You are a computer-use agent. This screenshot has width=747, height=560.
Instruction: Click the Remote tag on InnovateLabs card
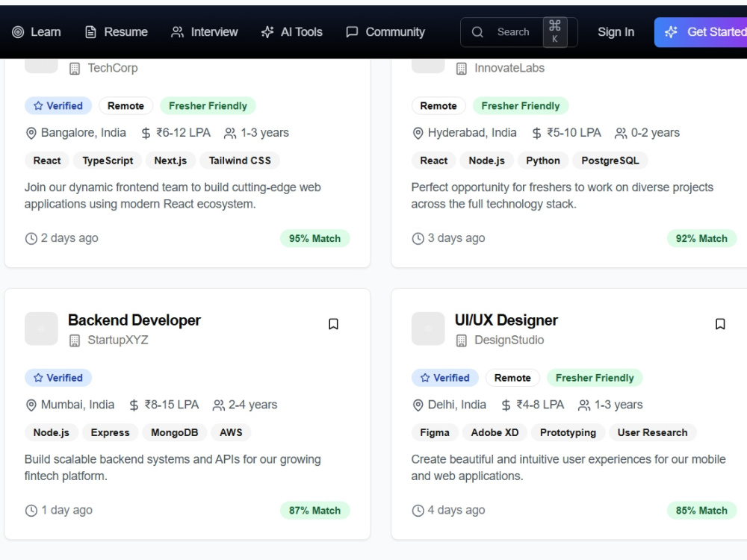[x=438, y=106]
